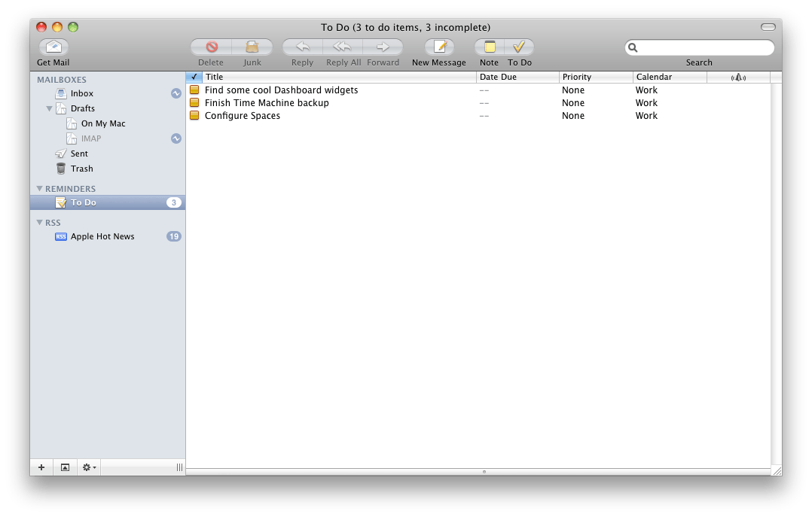Click the Forward arrow icon

point(383,47)
